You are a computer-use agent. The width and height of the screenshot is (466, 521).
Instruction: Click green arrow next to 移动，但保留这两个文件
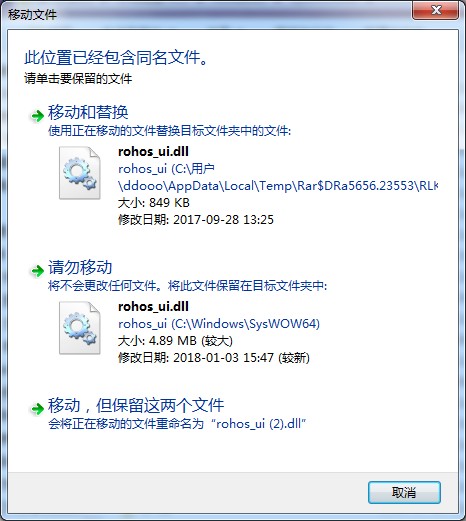click(37, 409)
